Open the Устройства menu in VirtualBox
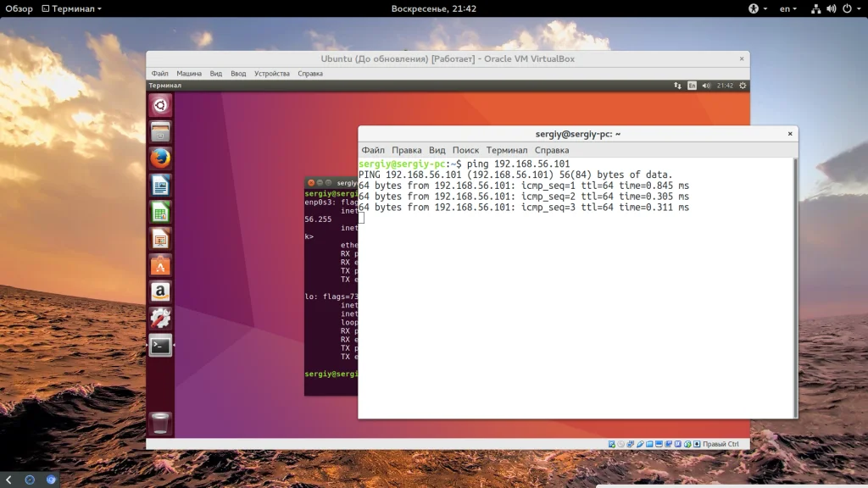868x488 pixels. tap(271, 74)
